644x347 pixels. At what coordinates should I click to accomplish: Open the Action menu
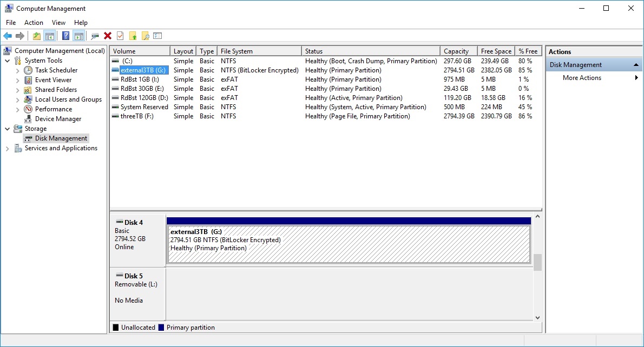[34, 22]
